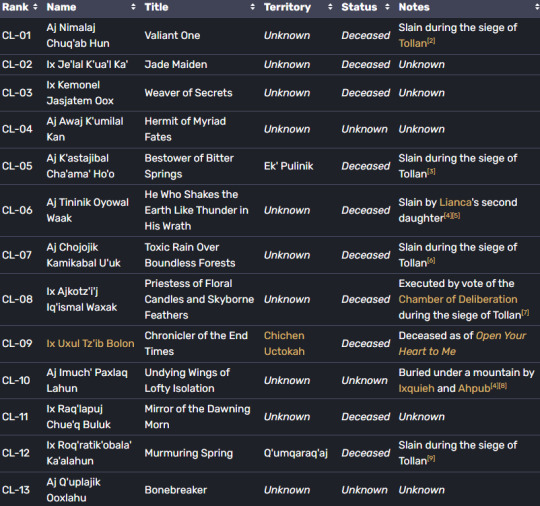Select rank cell CL-11
This screenshot has width=540, height=506.
(x=15, y=417)
